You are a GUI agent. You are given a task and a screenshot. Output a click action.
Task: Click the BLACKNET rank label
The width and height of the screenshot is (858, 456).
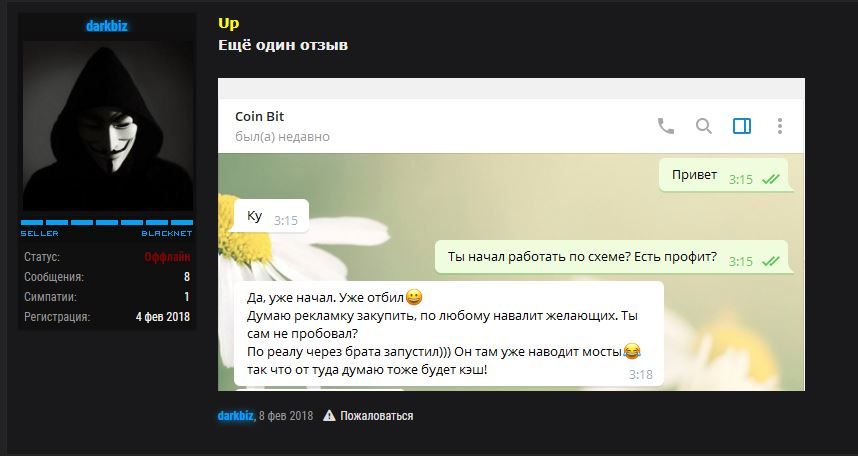tap(167, 233)
